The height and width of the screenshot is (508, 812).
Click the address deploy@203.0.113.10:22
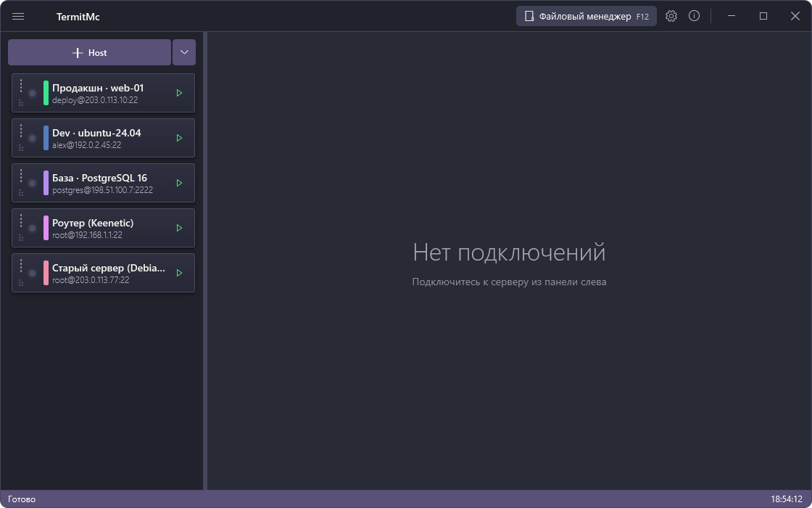95,101
